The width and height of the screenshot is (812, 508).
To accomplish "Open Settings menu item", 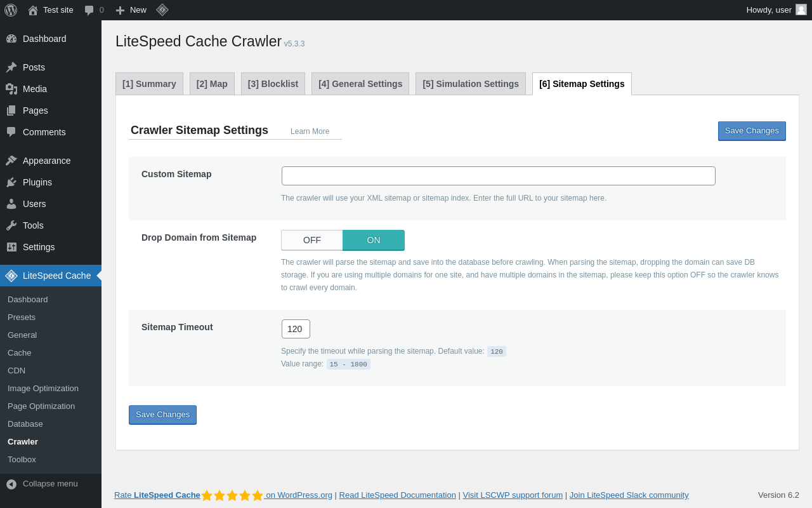I will tap(51, 247).
